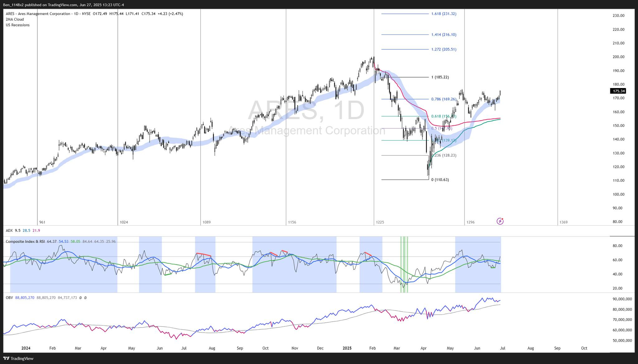Click the Composite Index & RSI label

pos(25,241)
